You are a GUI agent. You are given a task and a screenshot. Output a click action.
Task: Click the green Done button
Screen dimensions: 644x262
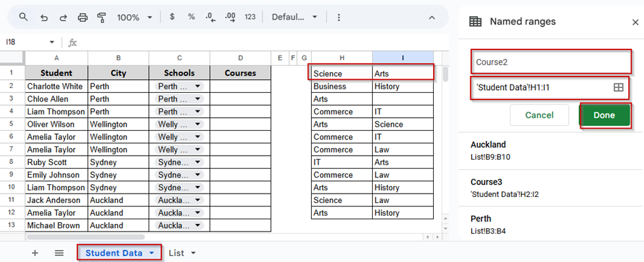pyautogui.click(x=604, y=115)
